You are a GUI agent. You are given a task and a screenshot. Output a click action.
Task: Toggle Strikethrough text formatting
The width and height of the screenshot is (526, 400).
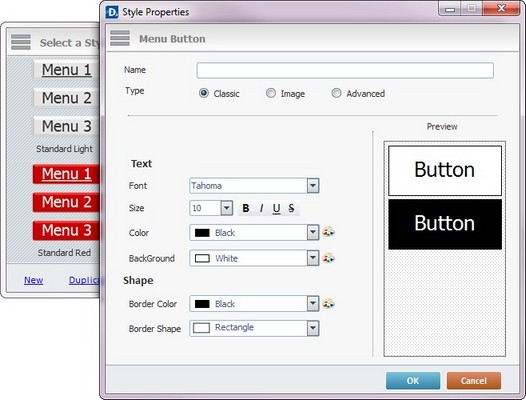tap(291, 208)
